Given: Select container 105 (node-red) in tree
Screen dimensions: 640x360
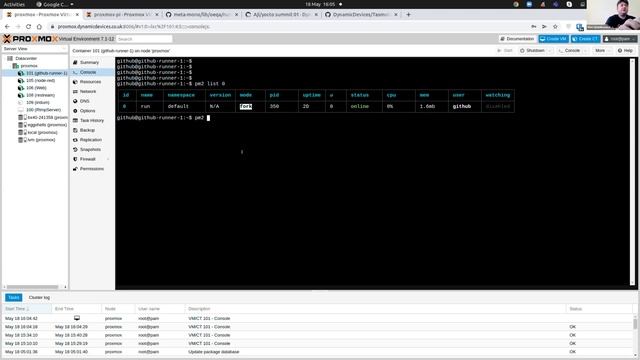Looking at the screenshot, I should click(x=40, y=80).
